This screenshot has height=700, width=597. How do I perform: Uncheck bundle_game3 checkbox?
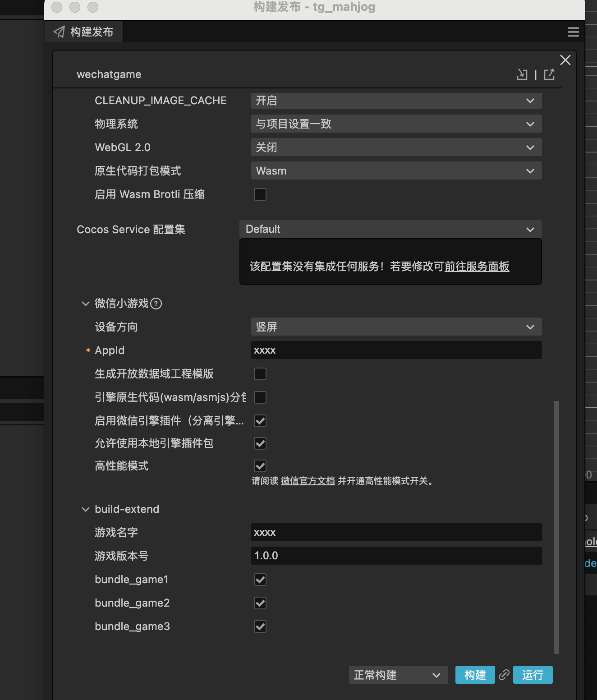[x=260, y=626]
